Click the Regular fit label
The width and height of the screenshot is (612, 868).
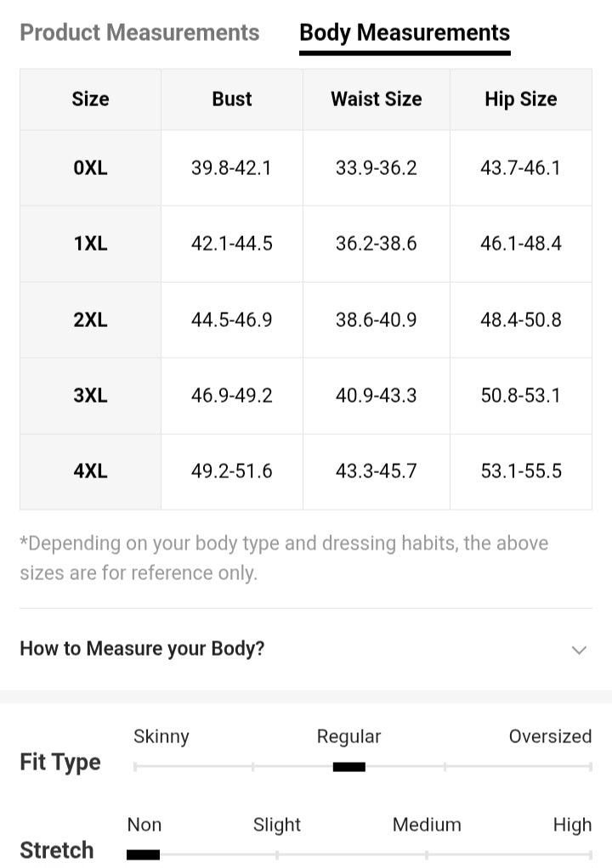click(x=348, y=736)
